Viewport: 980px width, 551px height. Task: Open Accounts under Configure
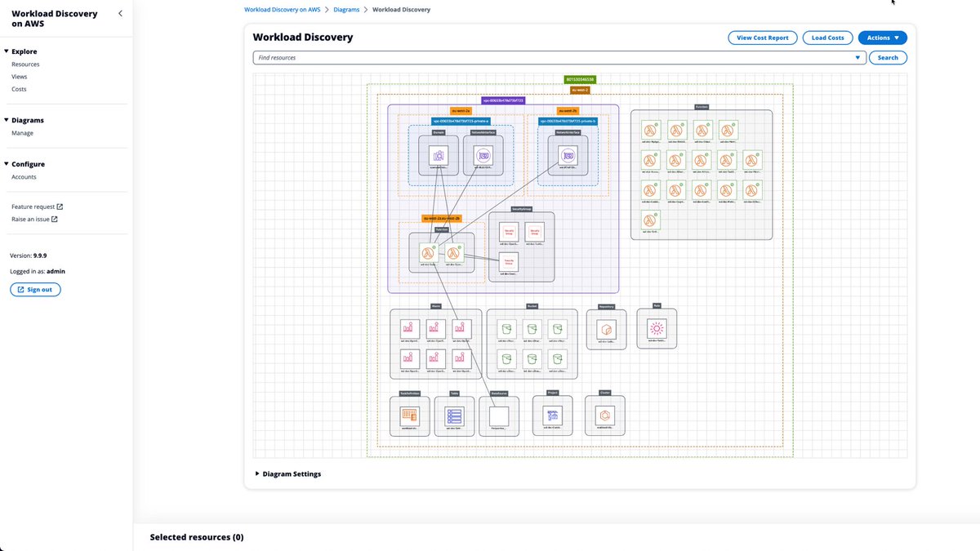point(24,176)
